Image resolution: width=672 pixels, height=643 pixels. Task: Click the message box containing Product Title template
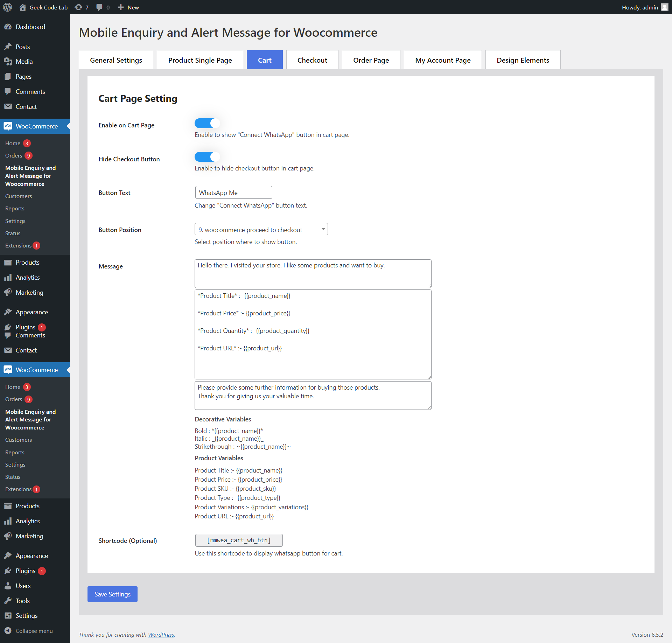tap(313, 335)
